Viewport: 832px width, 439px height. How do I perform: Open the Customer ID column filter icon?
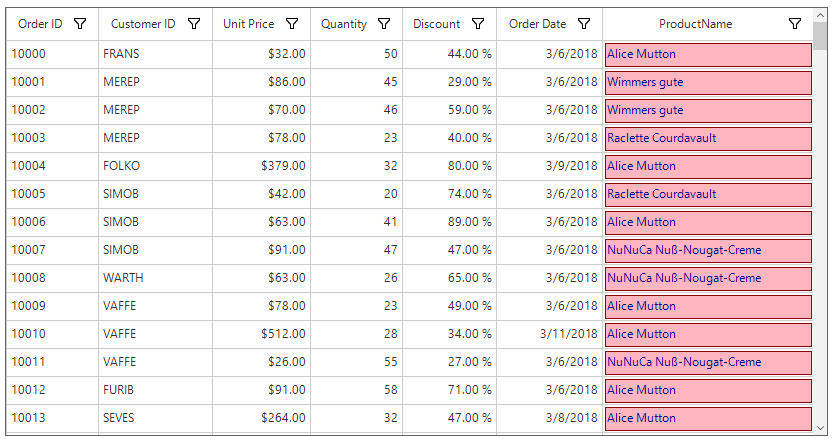(x=194, y=24)
